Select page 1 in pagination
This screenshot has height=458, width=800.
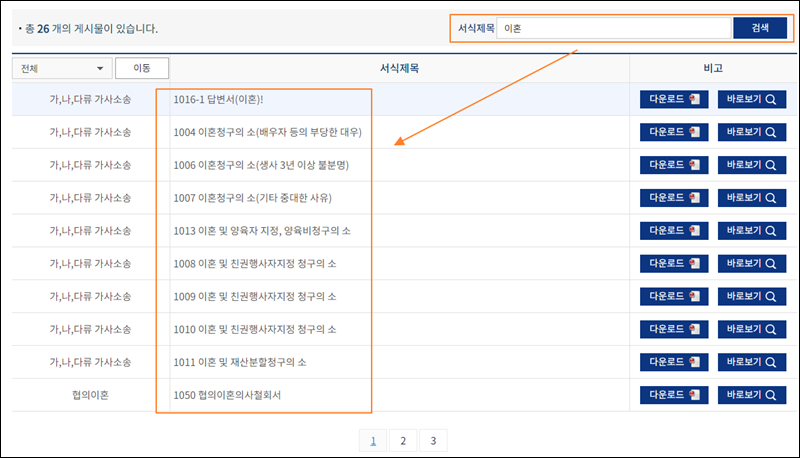click(x=373, y=441)
